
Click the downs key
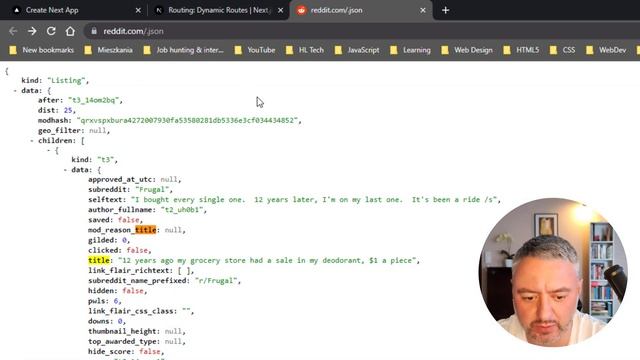tap(99, 321)
